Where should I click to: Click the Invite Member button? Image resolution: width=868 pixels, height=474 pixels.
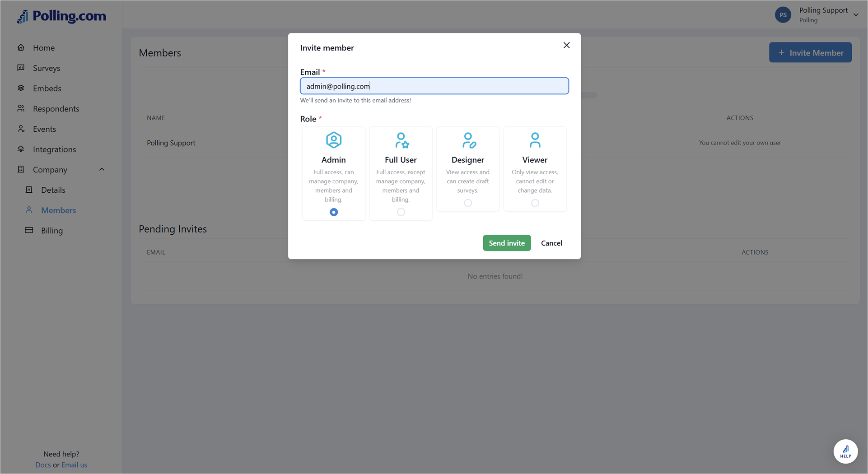[x=810, y=52]
